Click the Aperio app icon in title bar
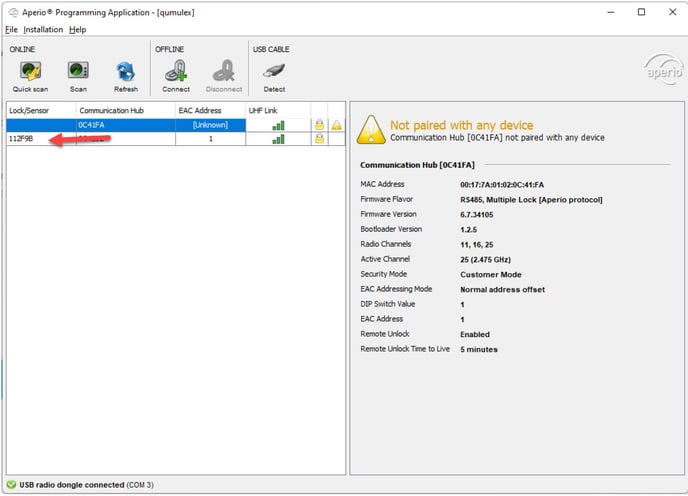Screen dimensions: 688x496 pyautogui.click(x=13, y=12)
